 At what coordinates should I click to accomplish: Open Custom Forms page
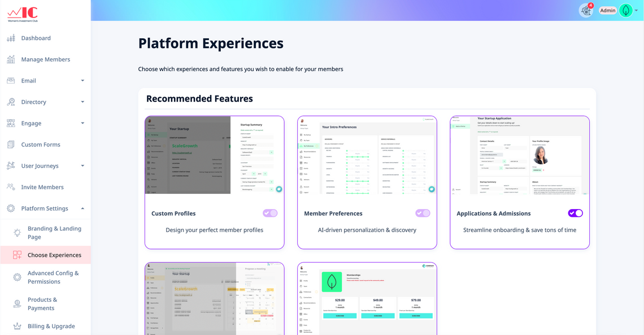coord(45,145)
